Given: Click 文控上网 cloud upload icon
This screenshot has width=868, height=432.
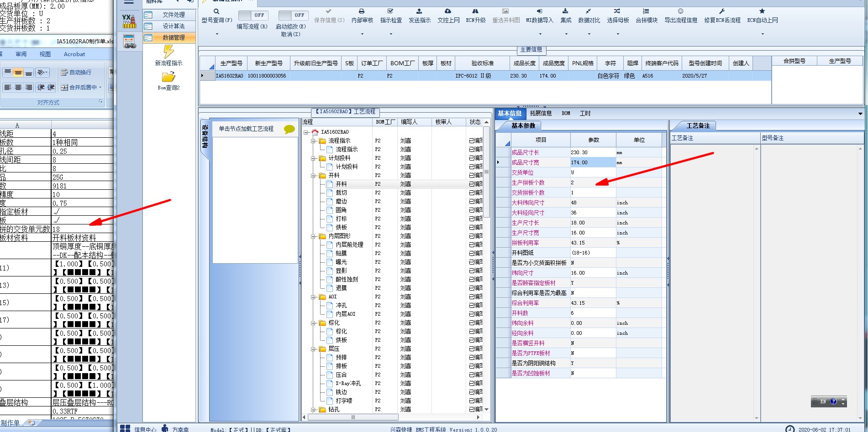Looking at the screenshot, I should click(448, 11).
